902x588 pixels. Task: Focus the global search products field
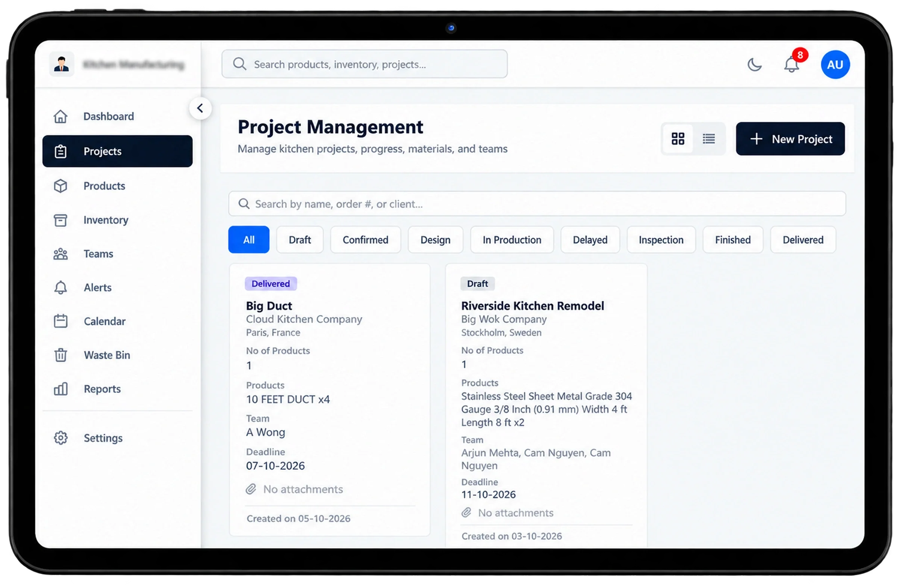(x=364, y=64)
